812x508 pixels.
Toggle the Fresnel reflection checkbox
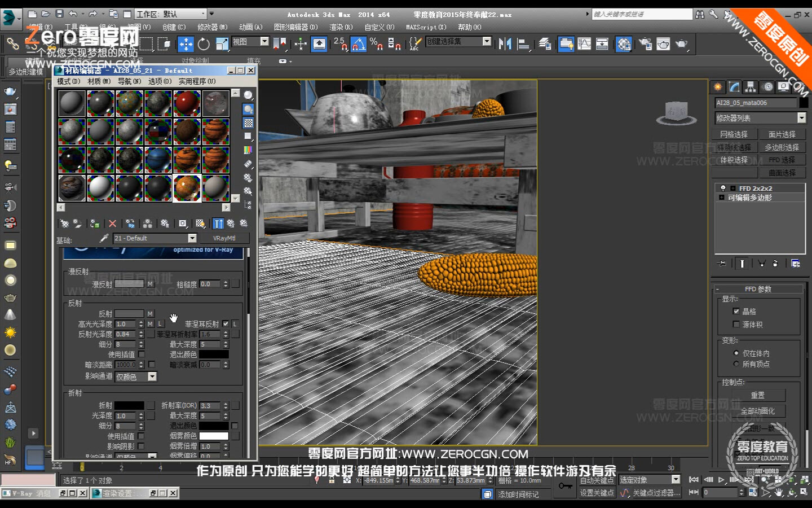coord(226,324)
